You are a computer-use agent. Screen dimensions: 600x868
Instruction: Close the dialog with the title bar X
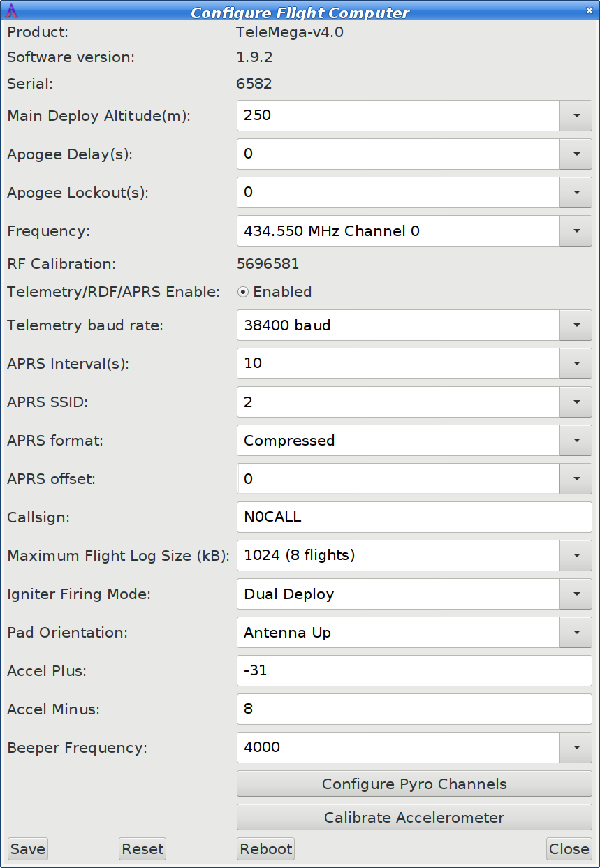(x=589, y=11)
